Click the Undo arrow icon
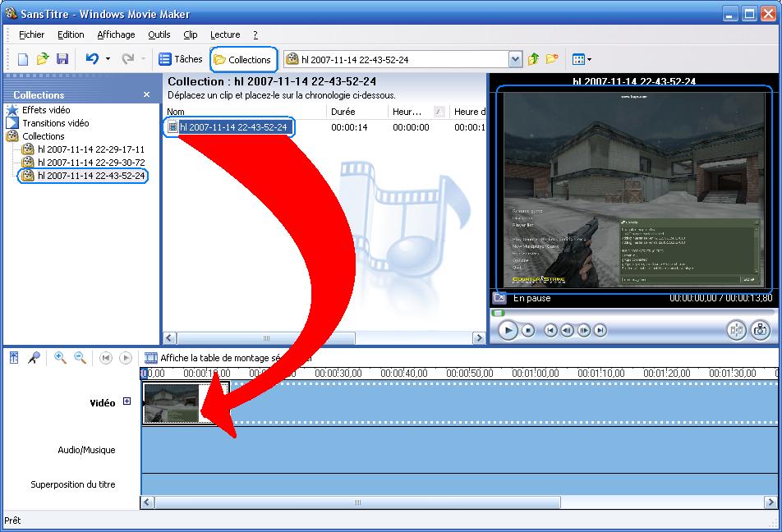This screenshot has width=782, height=532. (92, 59)
